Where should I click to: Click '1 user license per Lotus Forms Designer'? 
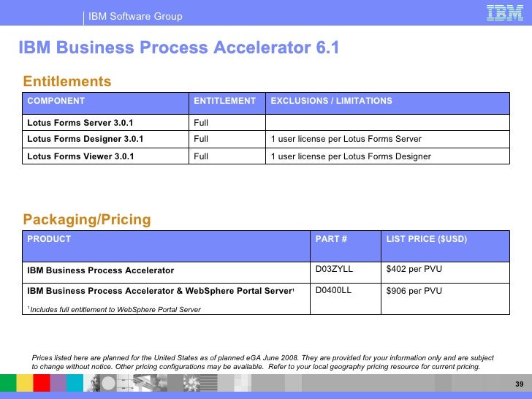coord(351,156)
